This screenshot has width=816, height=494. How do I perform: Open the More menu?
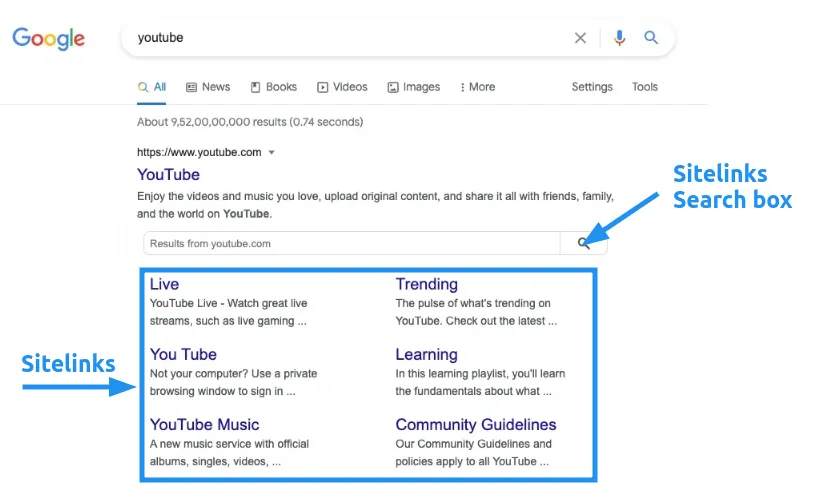click(x=478, y=87)
